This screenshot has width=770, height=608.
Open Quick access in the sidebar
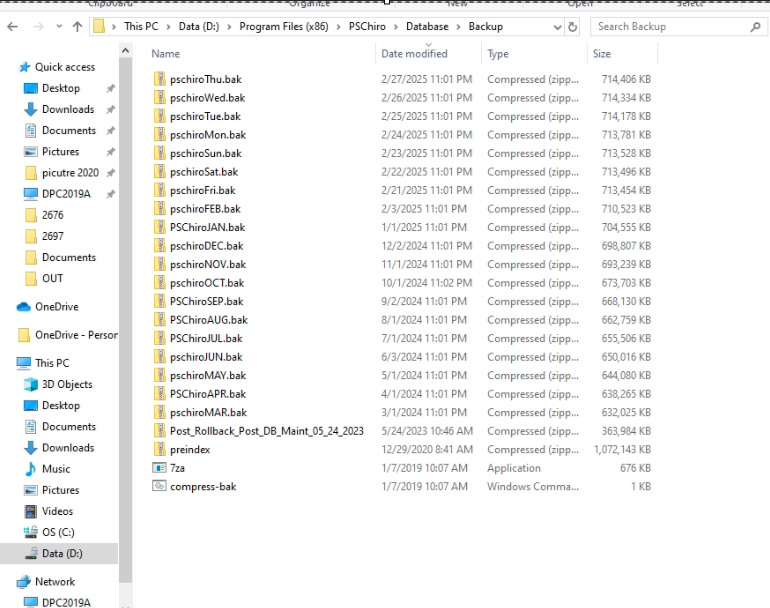point(65,67)
